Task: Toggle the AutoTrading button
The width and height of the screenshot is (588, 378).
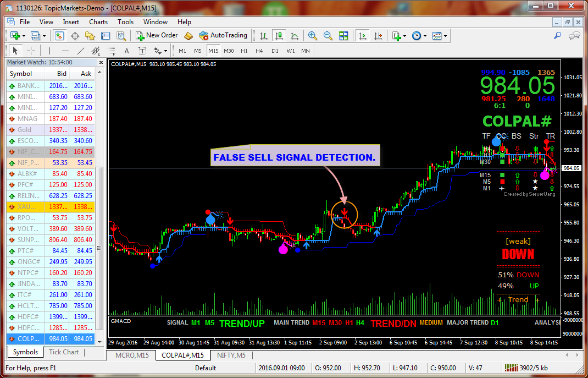Action: click(x=223, y=35)
